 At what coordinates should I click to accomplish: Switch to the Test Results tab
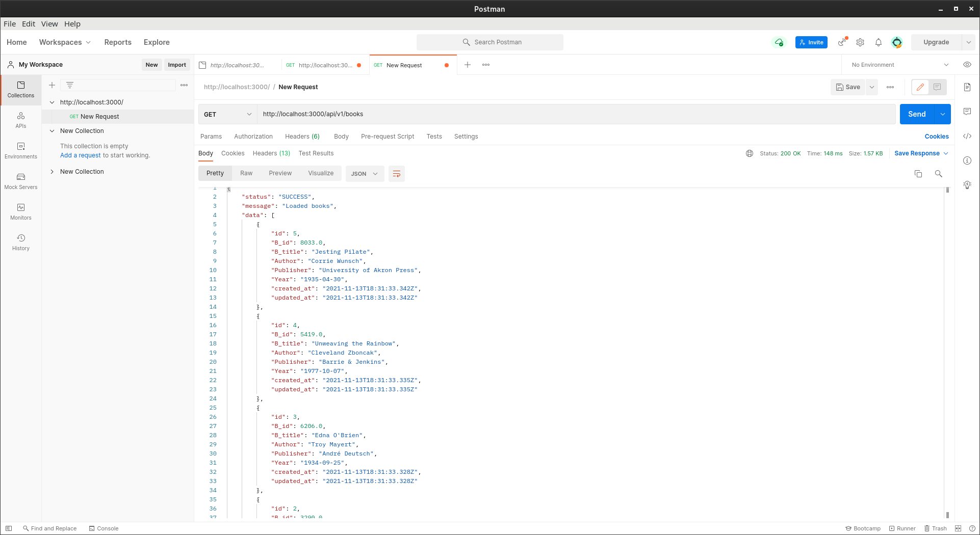tap(316, 153)
